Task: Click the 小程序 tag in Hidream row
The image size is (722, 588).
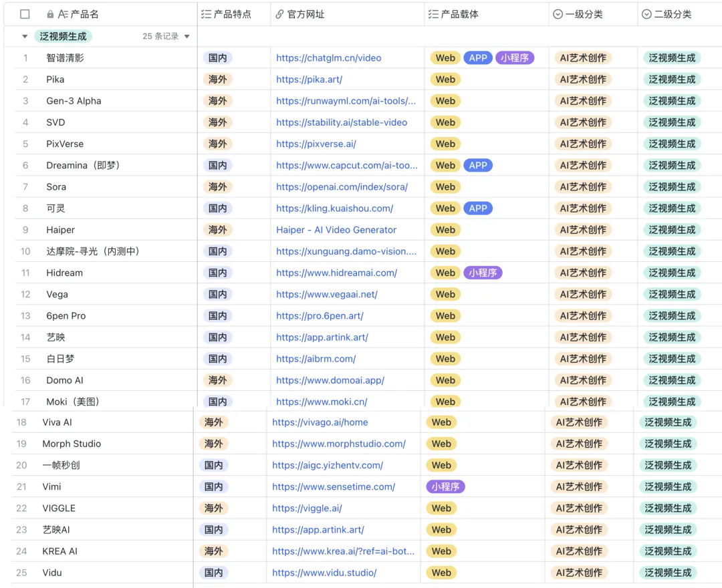Action: point(483,273)
